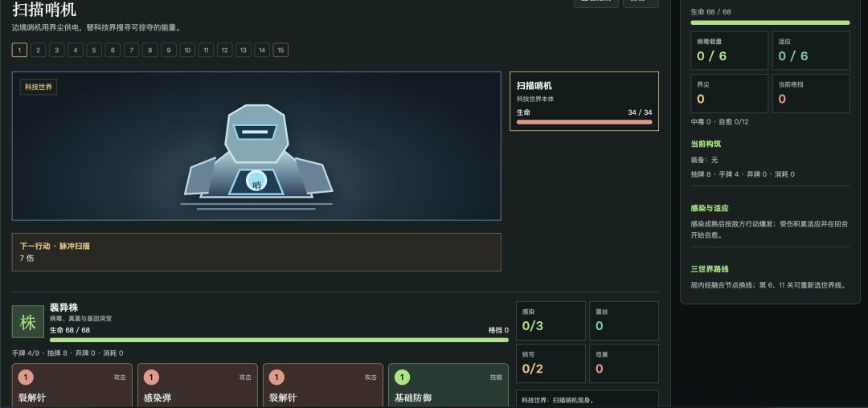
Task: Click the hand status 手牌 4/9 · 抽牌 8 line
Action: click(x=68, y=353)
